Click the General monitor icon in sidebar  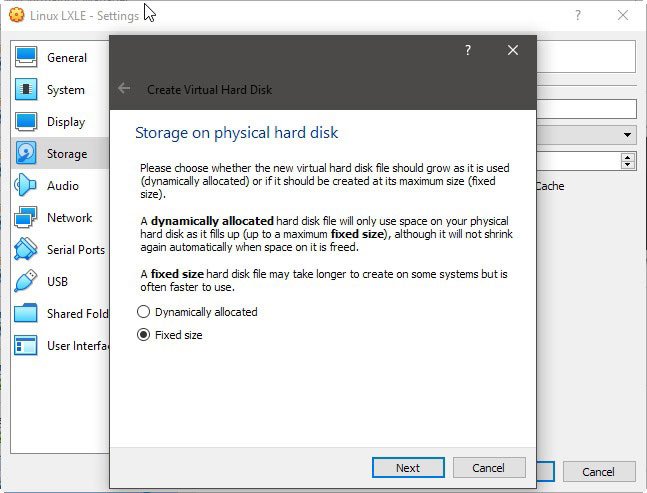[x=26, y=57]
